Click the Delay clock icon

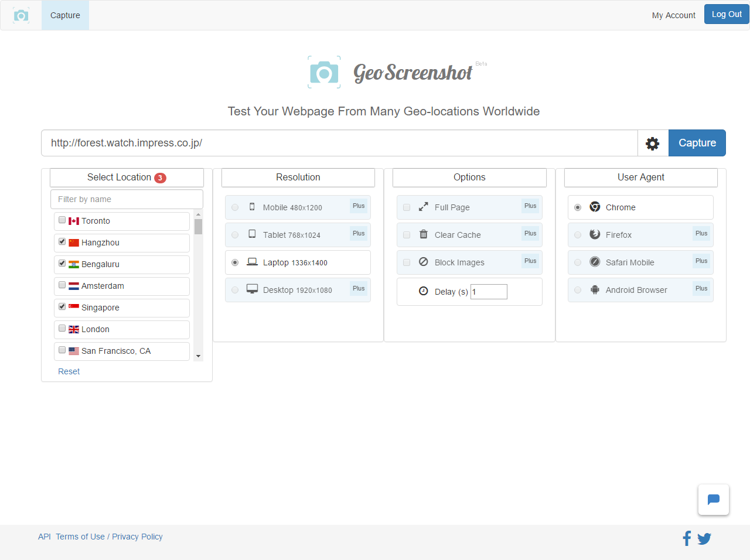pos(423,291)
